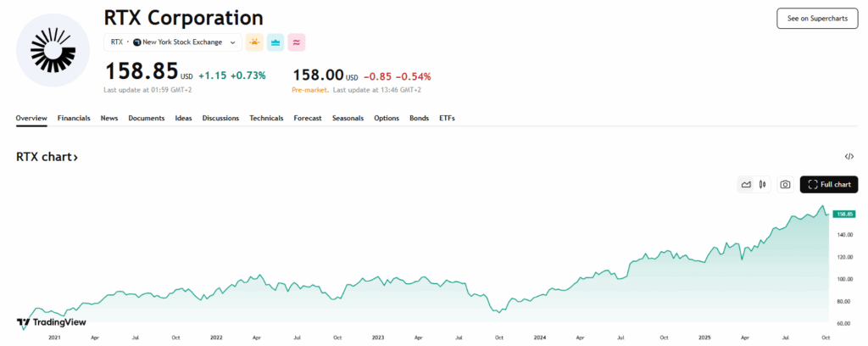Click the 158.85 price label on chart axis

tap(844, 214)
